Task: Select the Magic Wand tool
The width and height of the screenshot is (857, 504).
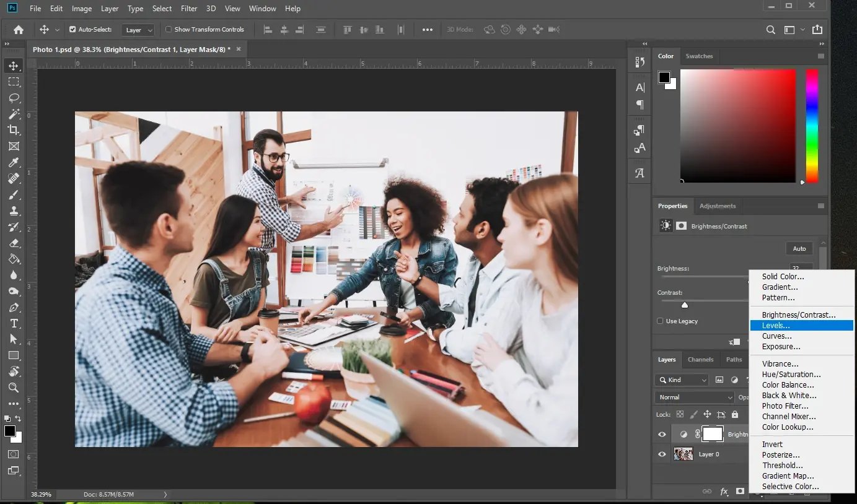Action: coord(13,114)
